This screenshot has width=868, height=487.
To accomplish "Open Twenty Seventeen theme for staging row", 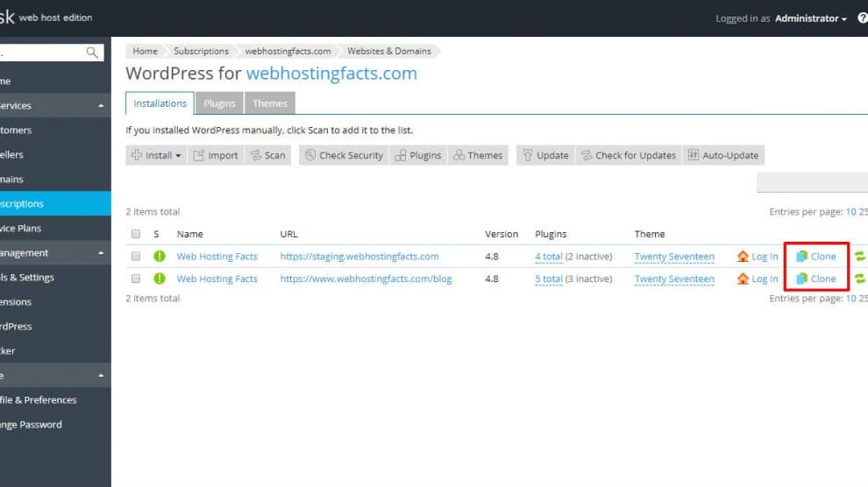I will 674,257.
